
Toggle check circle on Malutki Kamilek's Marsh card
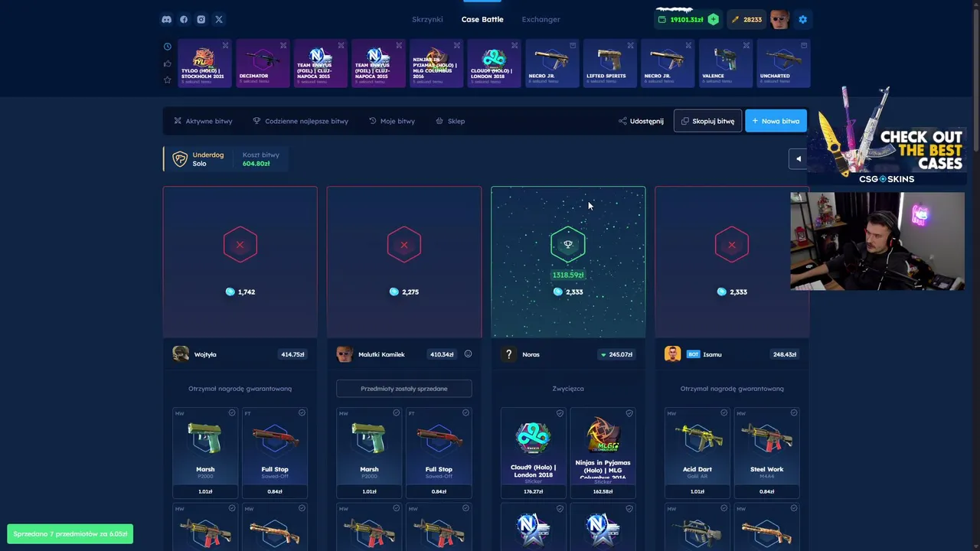396,412
